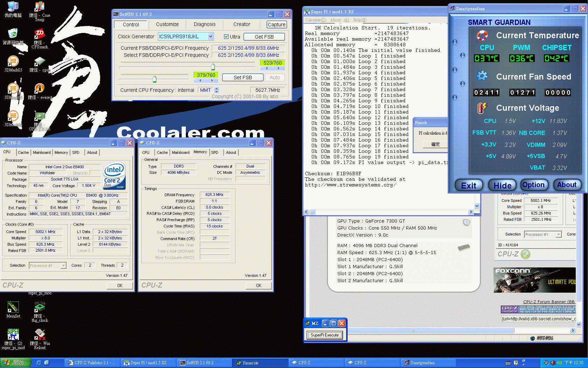The width and height of the screenshot is (588, 368).
Task: Click Exit button in Smart Guardian
Action: [469, 185]
